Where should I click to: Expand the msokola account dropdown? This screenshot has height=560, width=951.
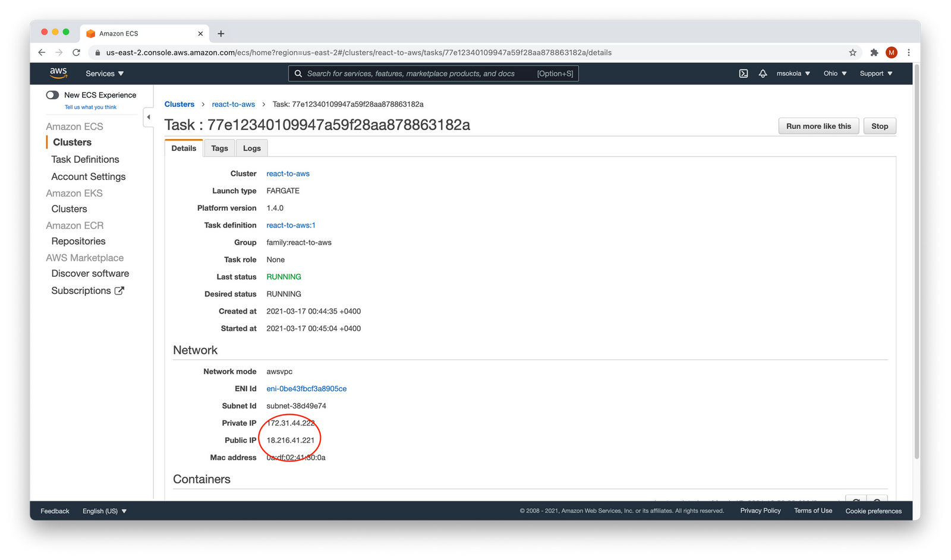793,74
